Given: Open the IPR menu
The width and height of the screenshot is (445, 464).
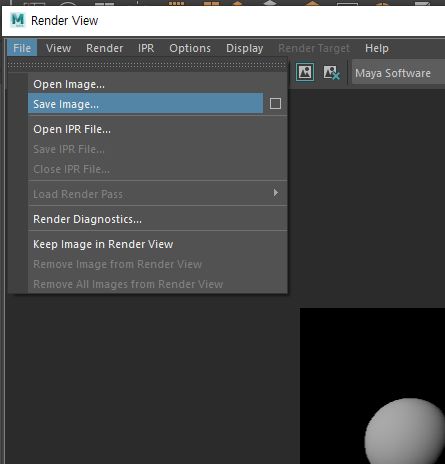Looking at the screenshot, I should 146,48.
